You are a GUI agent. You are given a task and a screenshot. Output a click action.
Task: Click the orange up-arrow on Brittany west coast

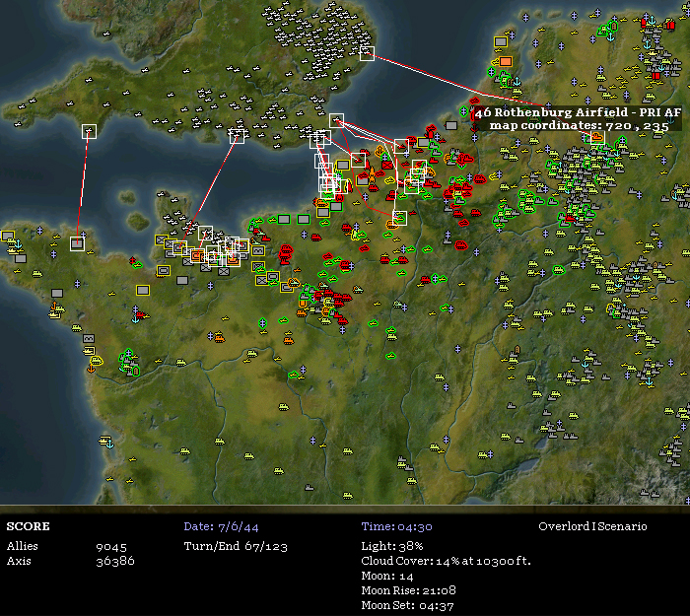[53, 305]
